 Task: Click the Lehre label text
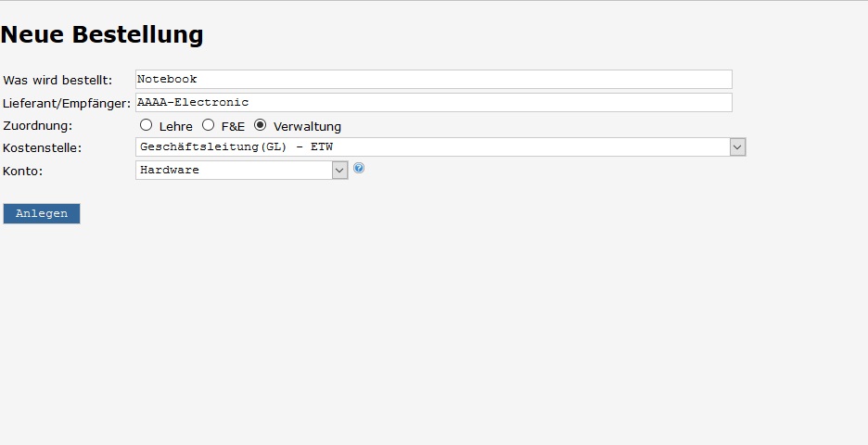[x=176, y=127]
